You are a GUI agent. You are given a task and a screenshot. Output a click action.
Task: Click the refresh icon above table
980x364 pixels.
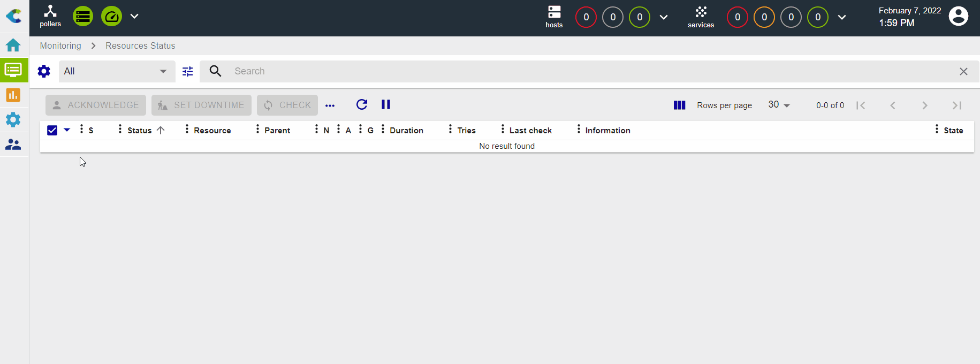tap(362, 104)
